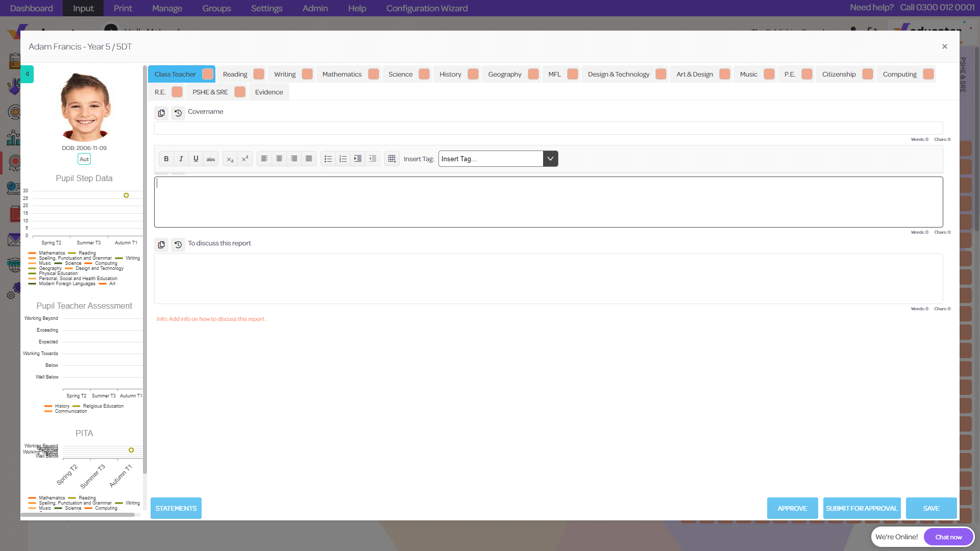
Task: Switch to the PSHE & SRE tab
Action: point(210,92)
